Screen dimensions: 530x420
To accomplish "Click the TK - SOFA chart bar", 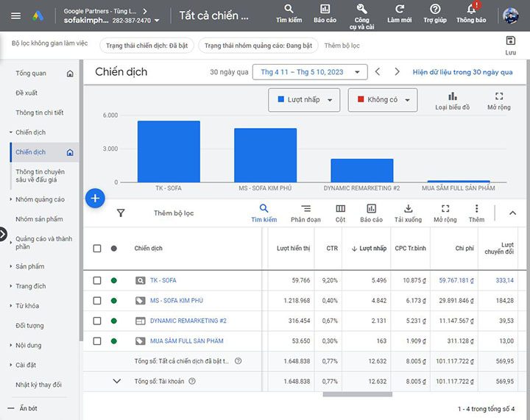I will [x=169, y=152].
